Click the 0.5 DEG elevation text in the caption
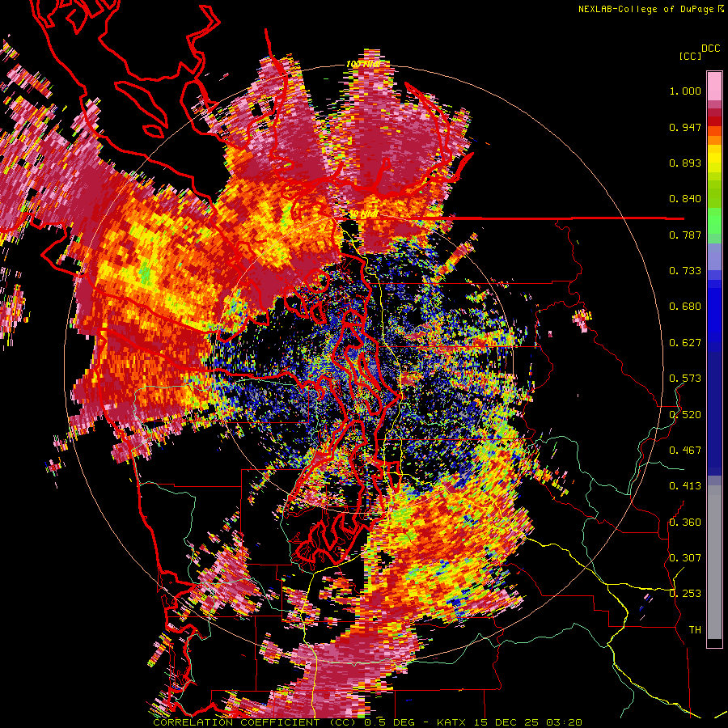 pyautogui.click(x=392, y=722)
